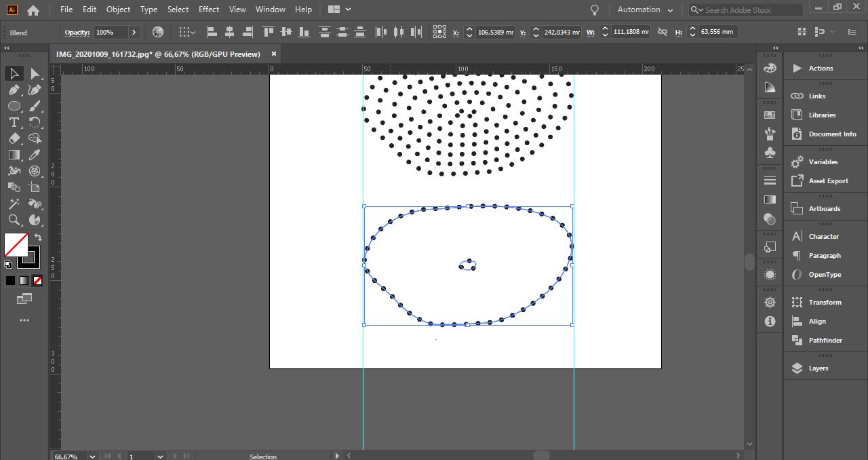Select the Direct Selection tool

35,73
